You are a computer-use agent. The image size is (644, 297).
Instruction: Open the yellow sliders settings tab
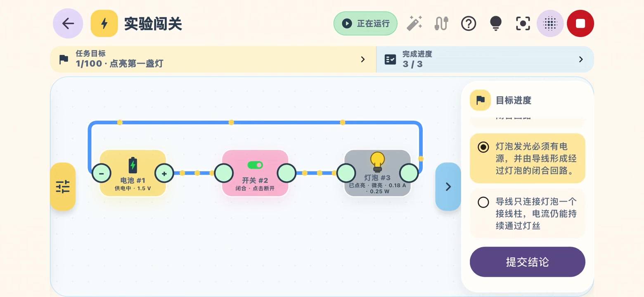tap(63, 186)
